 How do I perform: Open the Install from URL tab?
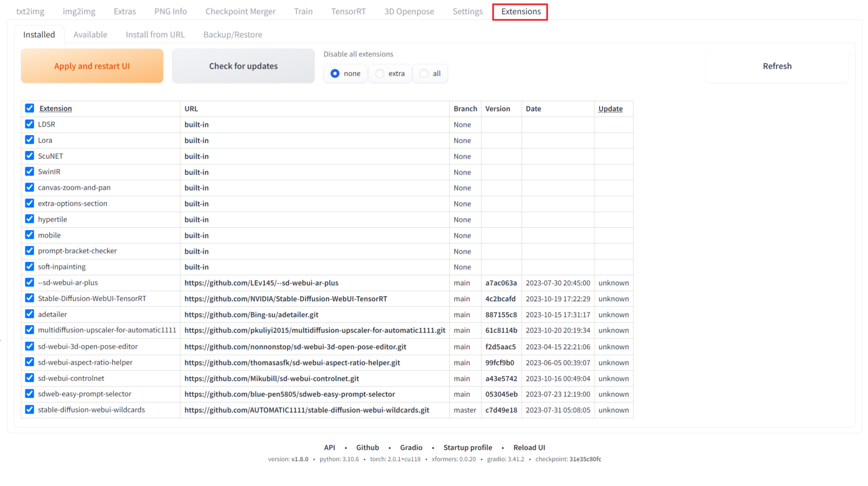155,34
